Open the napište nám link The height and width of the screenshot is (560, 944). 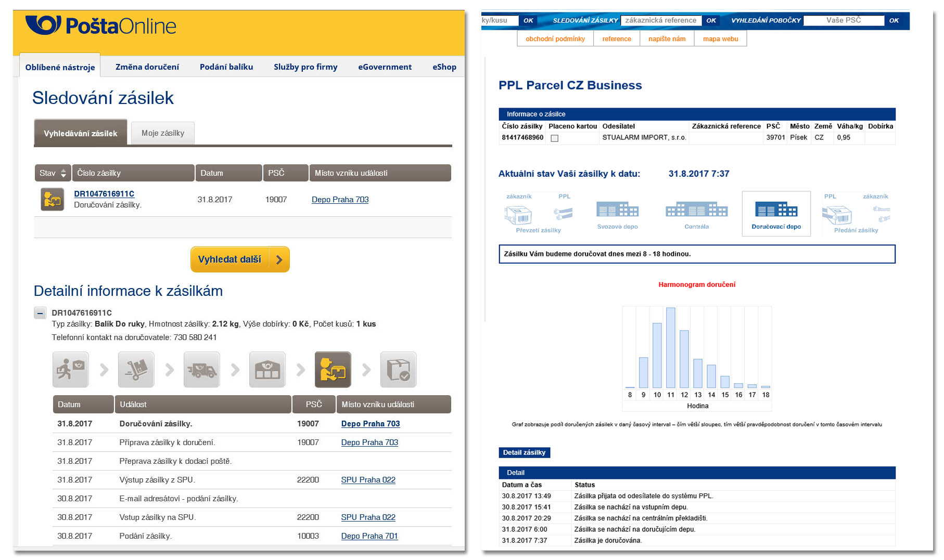point(667,39)
